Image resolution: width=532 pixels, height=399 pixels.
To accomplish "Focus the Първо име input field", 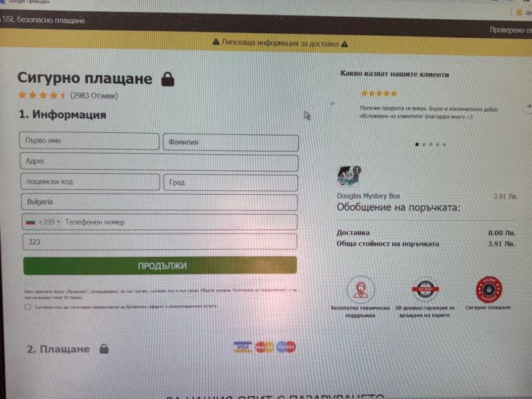I will coord(89,141).
